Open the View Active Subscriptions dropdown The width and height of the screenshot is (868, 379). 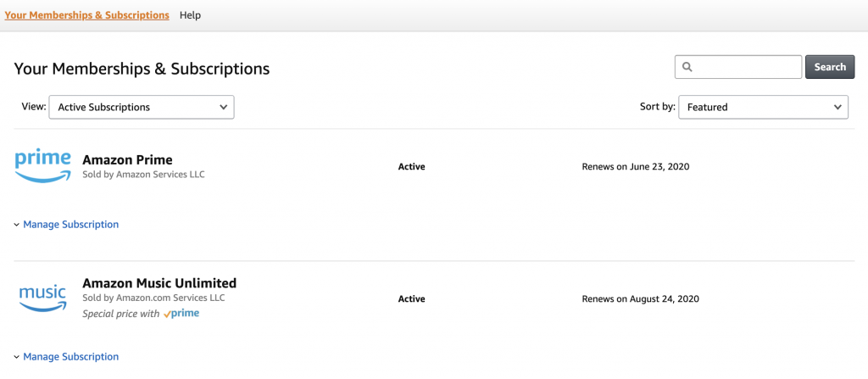point(142,107)
